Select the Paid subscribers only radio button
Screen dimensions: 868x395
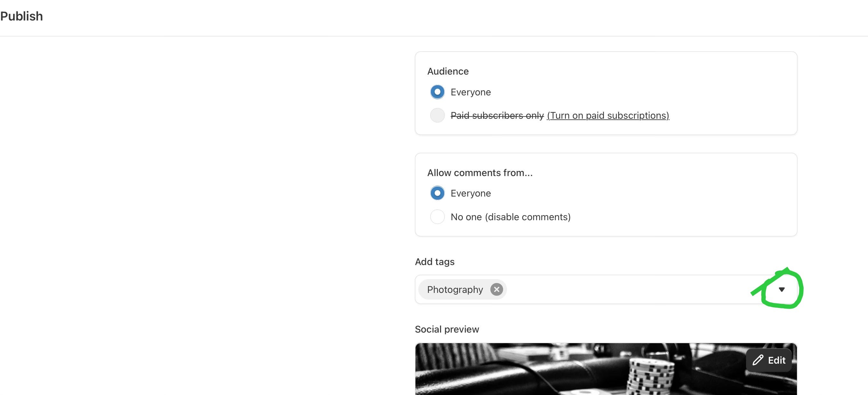(x=438, y=115)
